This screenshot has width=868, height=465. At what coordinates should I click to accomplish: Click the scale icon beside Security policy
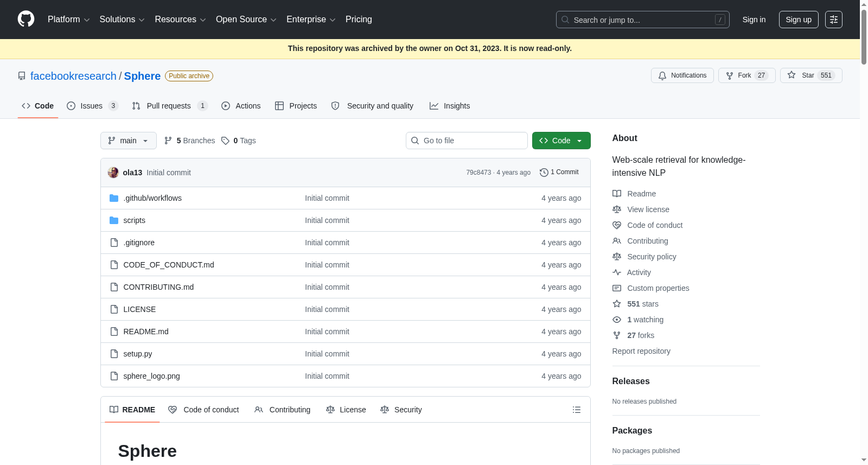click(617, 257)
